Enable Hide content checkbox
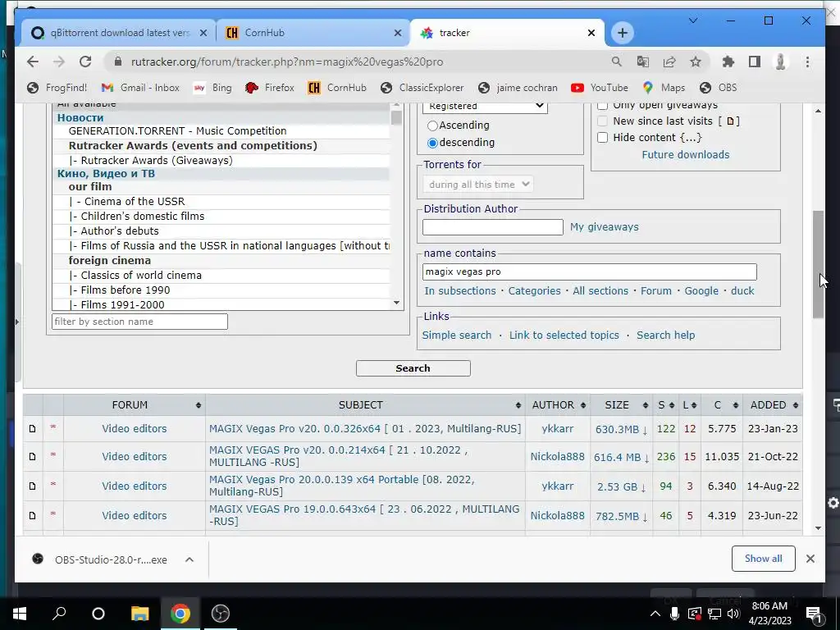 603,138
